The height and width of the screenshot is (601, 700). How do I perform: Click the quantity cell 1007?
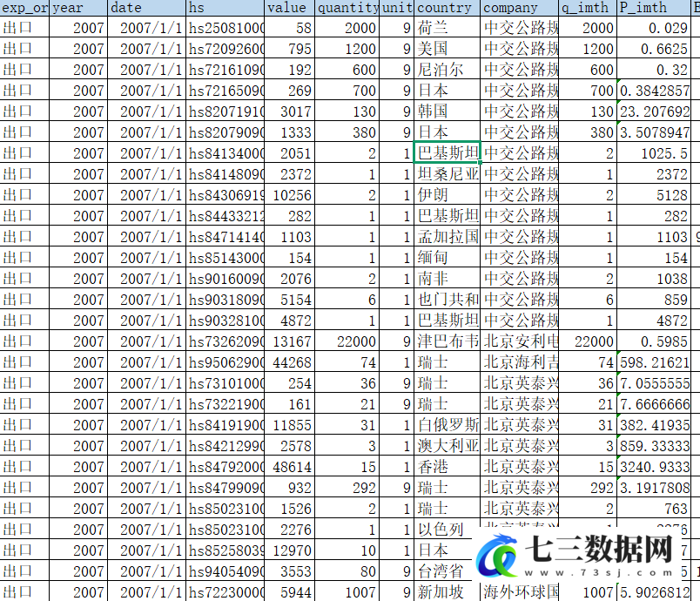(347, 592)
